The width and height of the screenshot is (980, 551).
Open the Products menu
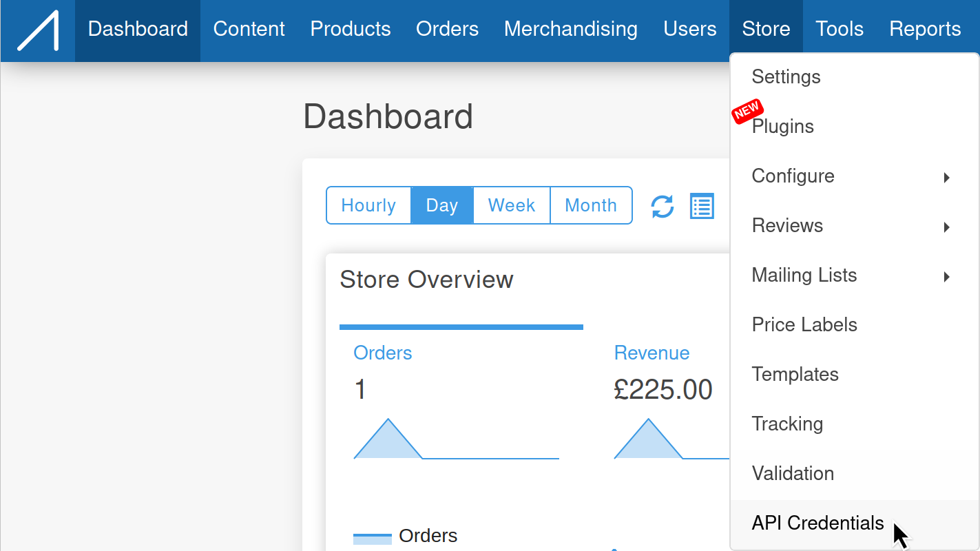[351, 29]
